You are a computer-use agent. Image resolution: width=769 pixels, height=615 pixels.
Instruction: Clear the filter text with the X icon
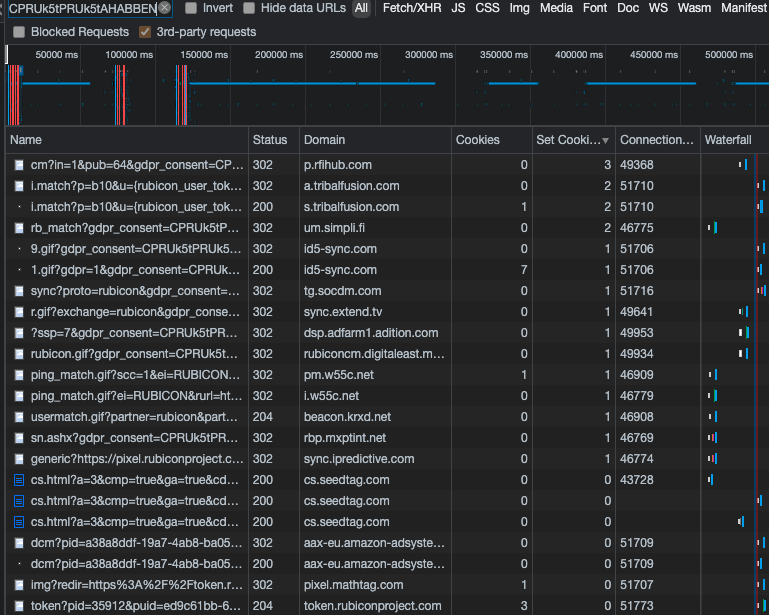click(x=165, y=8)
